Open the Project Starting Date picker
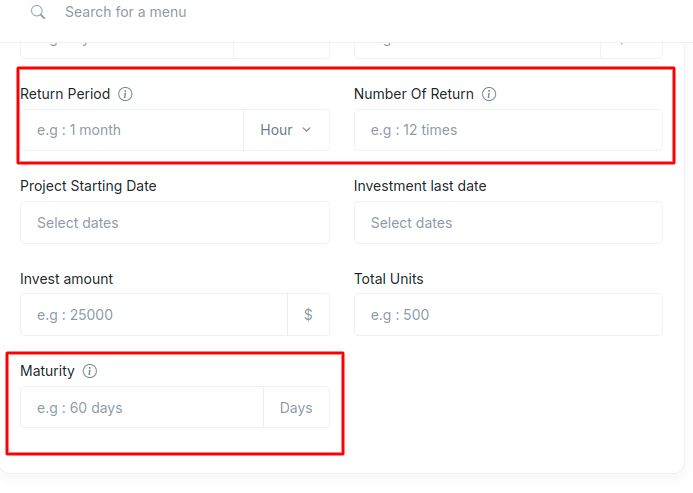The width and height of the screenshot is (693, 493). pos(175,223)
